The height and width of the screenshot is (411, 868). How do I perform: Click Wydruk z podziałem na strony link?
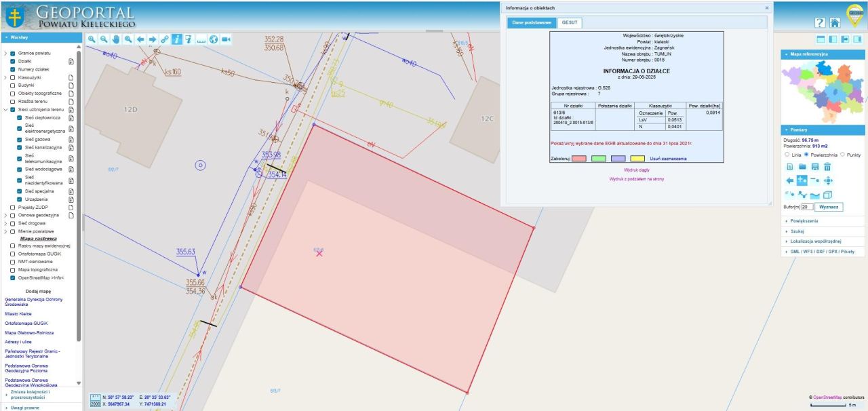(636, 179)
